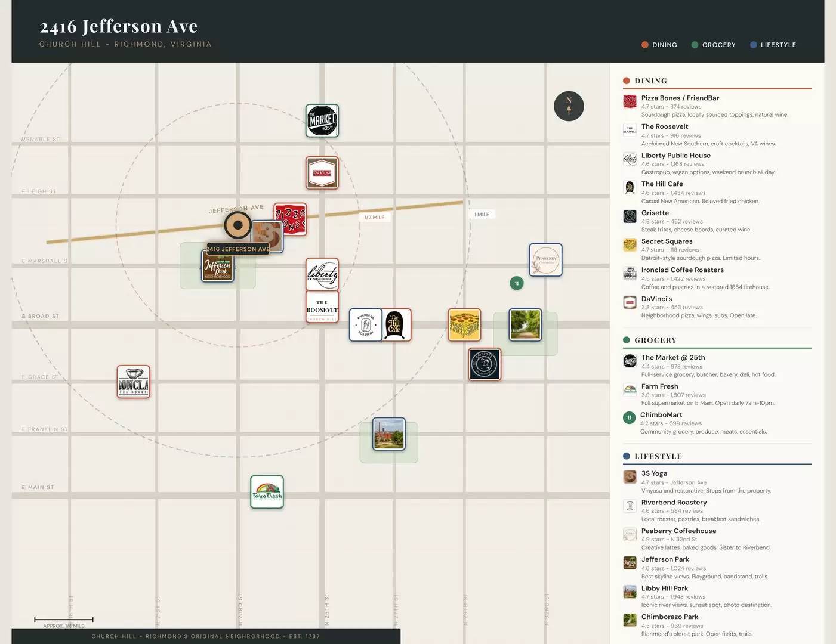Viewport: 836px width, 644px height.
Task: Click The Hill Cafe thumbnail in Dining list
Action: (630, 187)
